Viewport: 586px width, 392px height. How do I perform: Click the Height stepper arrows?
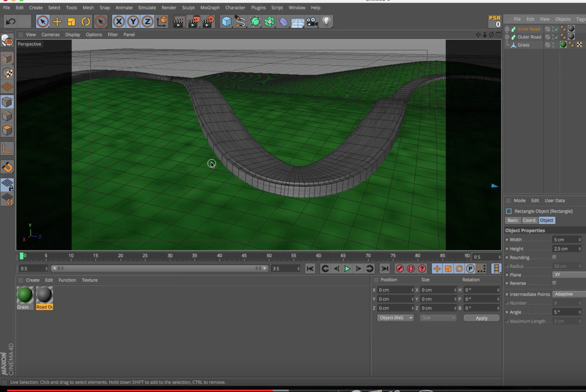coord(579,249)
